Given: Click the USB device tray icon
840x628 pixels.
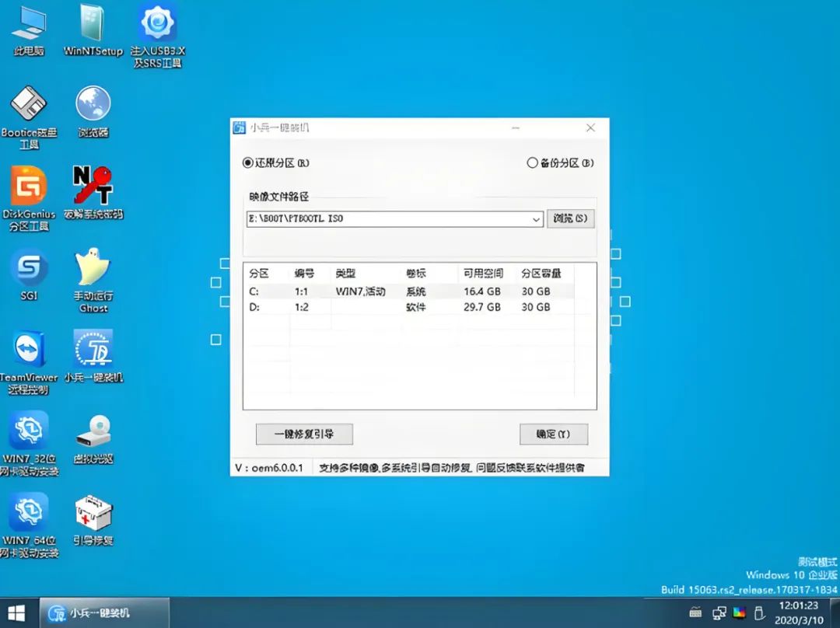Looking at the screenshot, I should pos(759,612).
